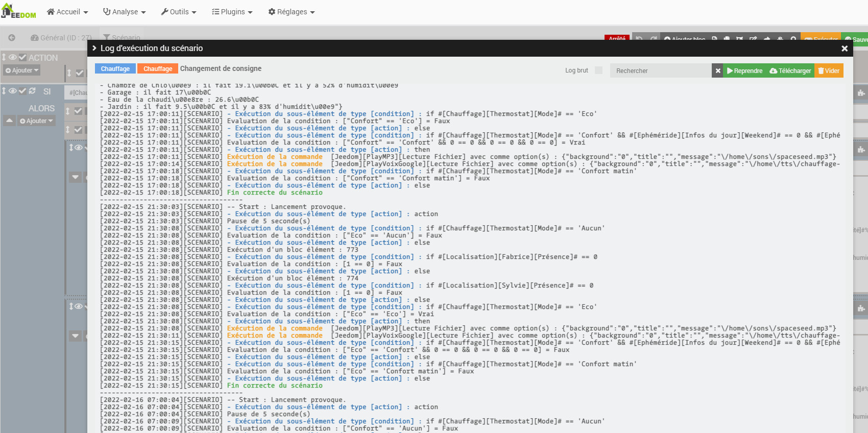The image size is (868, 433).
Task: Click the back arrow icon
Action: pyautogui.click(x=12, y=38)
